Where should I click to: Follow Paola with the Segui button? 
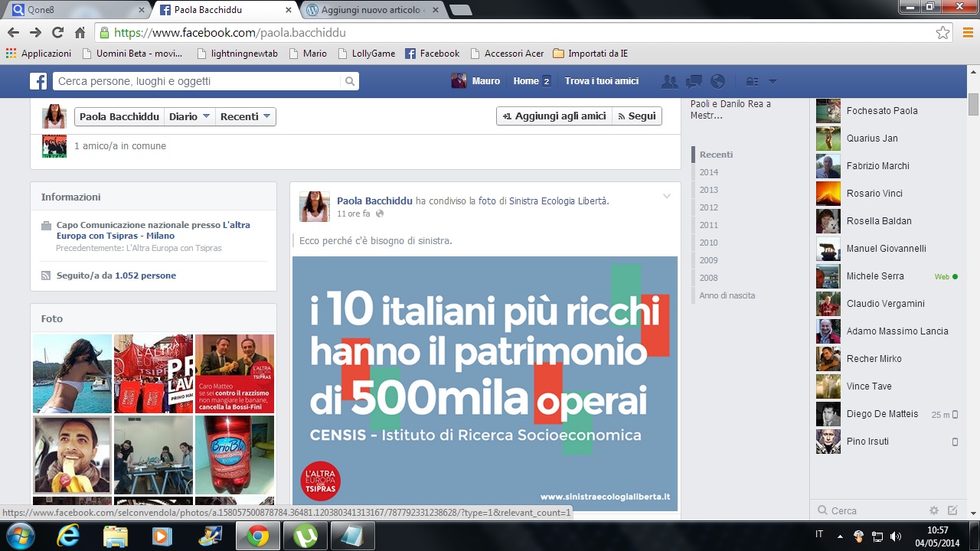tap(637, 116)
